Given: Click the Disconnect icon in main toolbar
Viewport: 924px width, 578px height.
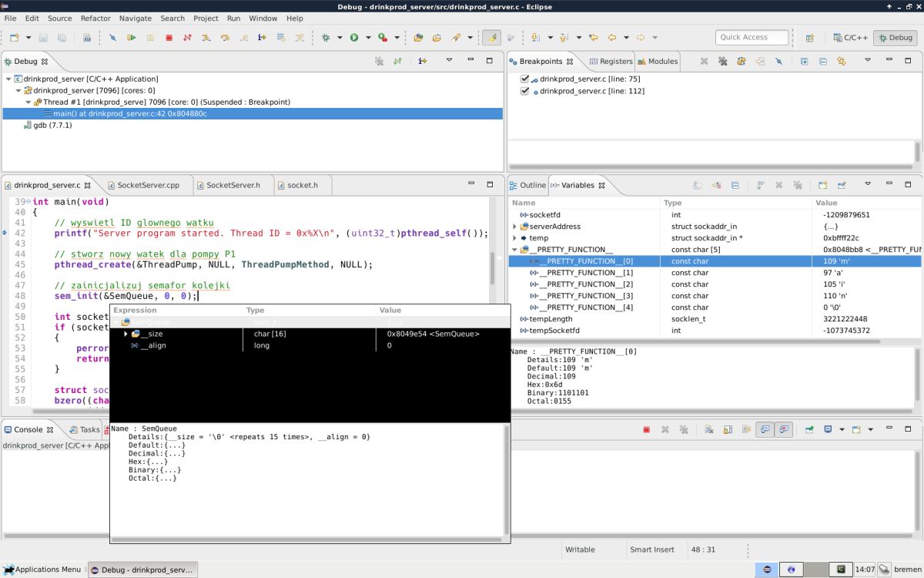Looking at the screenshot, I should click(x=187, y=38).
